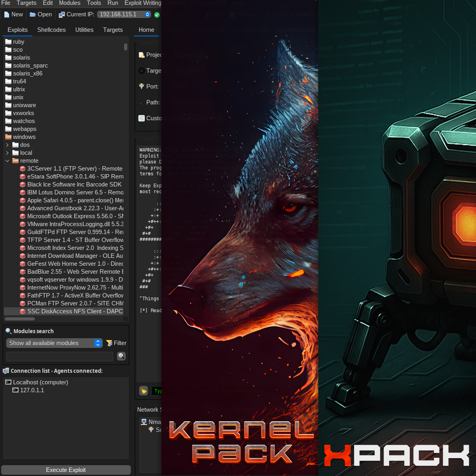Open the Exploit Writing menu
Viewport: 476px width, 476px height.
[x=143, y=3]
